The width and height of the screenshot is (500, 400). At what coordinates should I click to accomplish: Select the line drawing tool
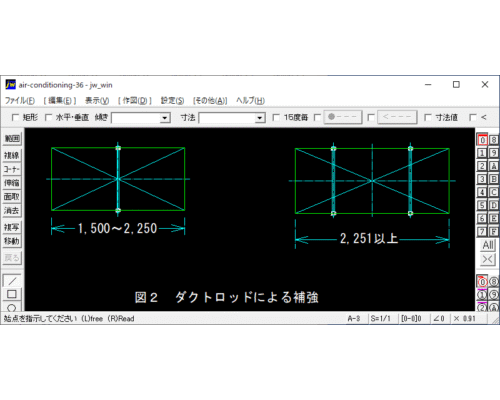pyautogui.click(x=12, y=281)
